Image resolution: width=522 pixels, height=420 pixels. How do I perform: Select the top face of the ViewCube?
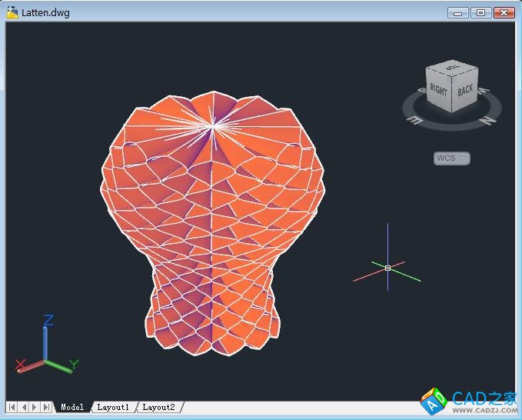point(451,68)
